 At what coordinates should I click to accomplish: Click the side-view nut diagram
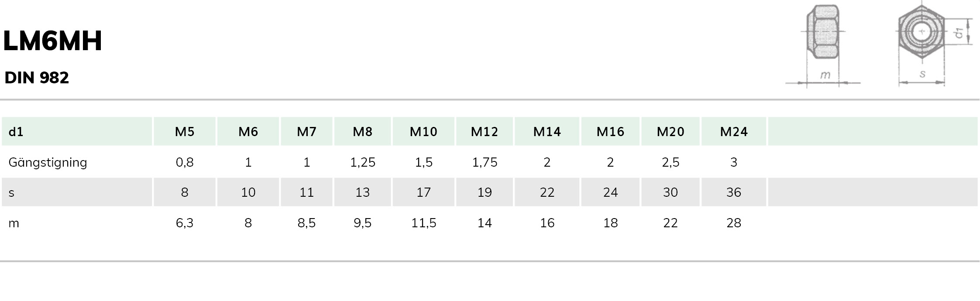coord(823,45)
